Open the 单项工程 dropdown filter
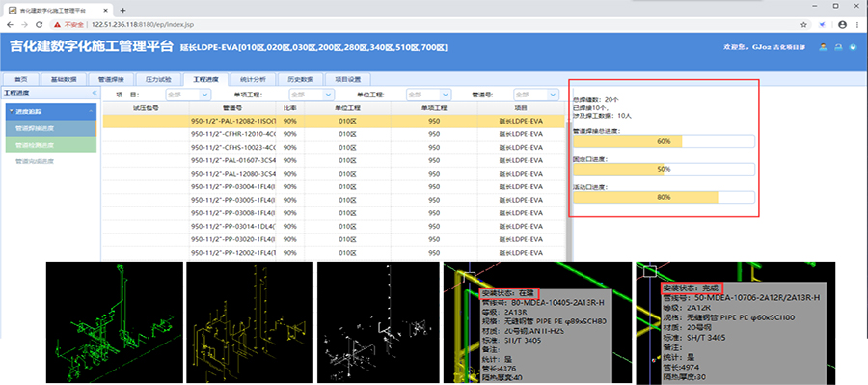The image size is (868, 385). click(x=312, y=95)
